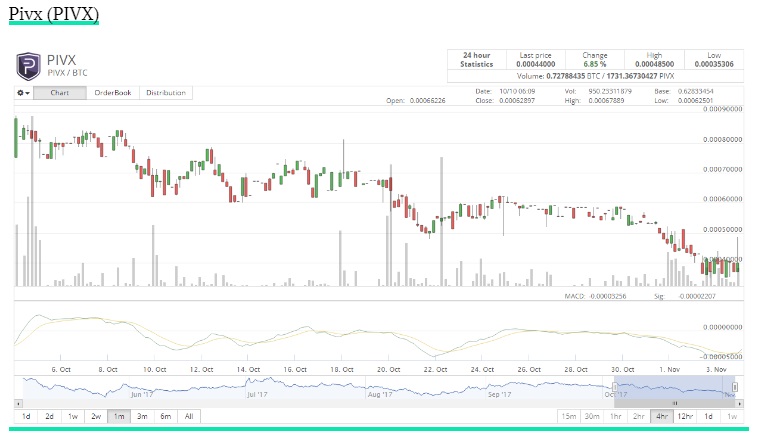This screenshot has height=446, width=757.
Task: Set candle interval to 2hr
Action: coord(638,416)
